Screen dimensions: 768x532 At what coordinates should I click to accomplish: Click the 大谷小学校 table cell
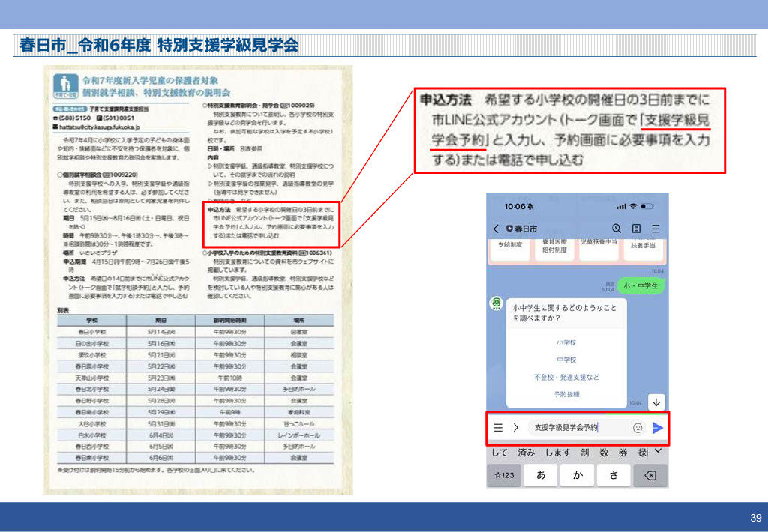pos(91,424)
